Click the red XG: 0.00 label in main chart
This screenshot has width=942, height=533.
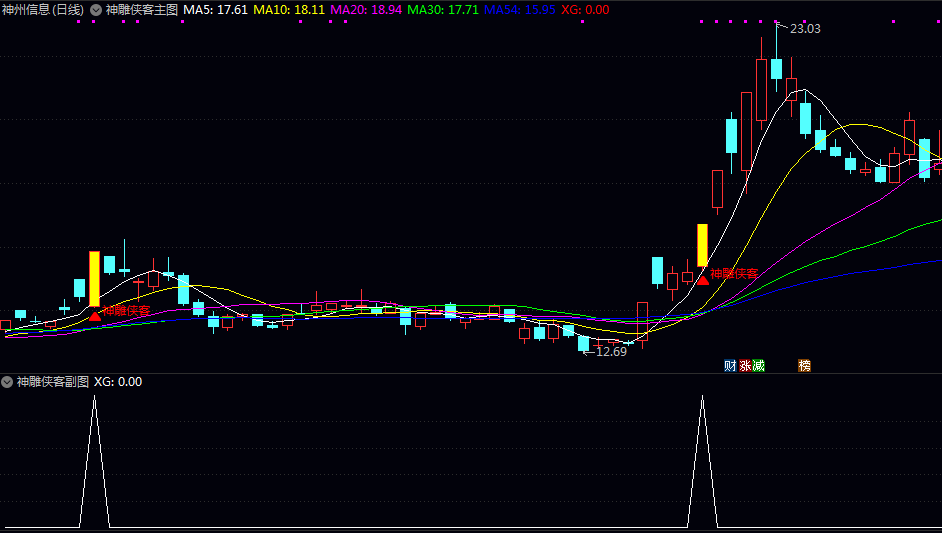coord(585,10)
